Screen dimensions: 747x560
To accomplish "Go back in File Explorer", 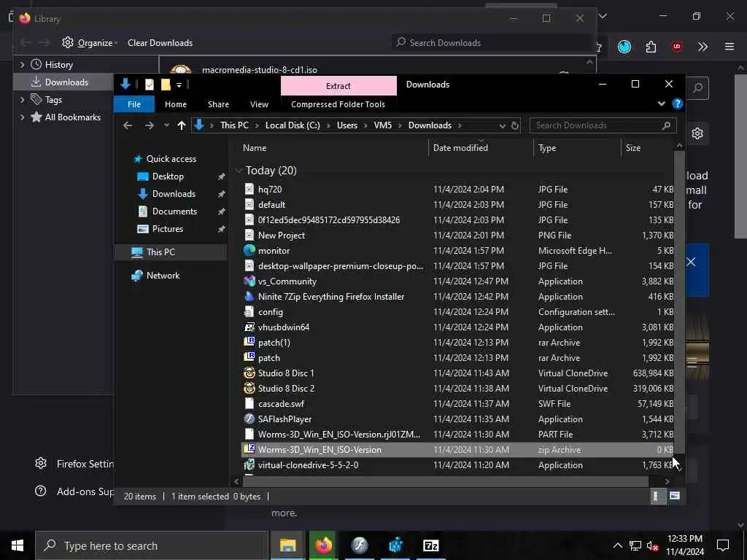I will click(127, 125).
